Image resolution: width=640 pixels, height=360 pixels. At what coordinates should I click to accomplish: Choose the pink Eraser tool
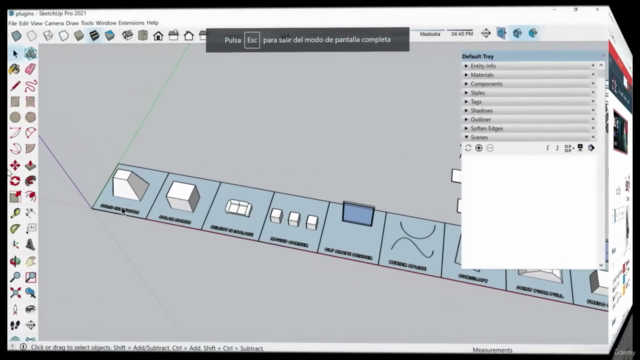pyautogui.click(x=30, y=69)
